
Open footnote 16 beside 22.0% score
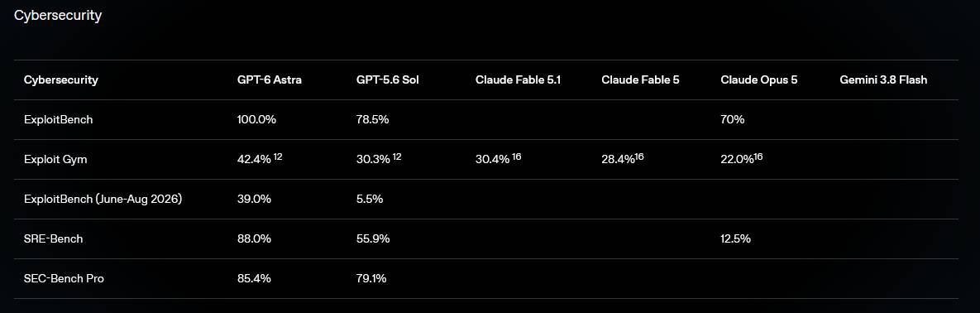coord(758,156)
